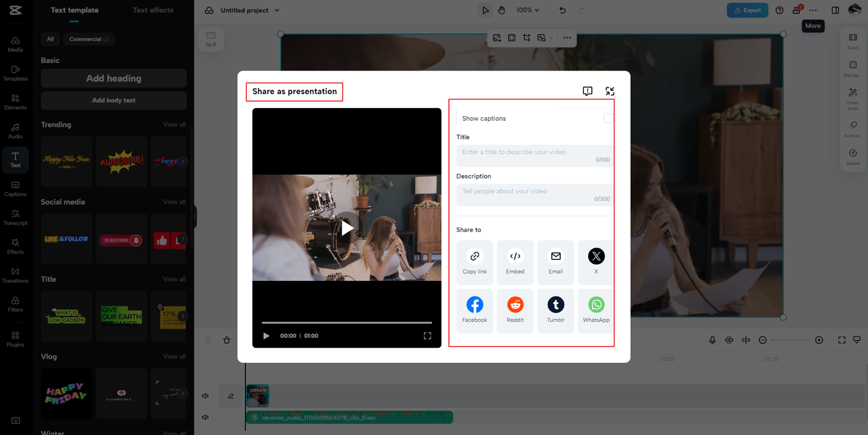Select the hand pan tool
The height and width of the screenshot is (435, 868).
(x=502, y=10)
